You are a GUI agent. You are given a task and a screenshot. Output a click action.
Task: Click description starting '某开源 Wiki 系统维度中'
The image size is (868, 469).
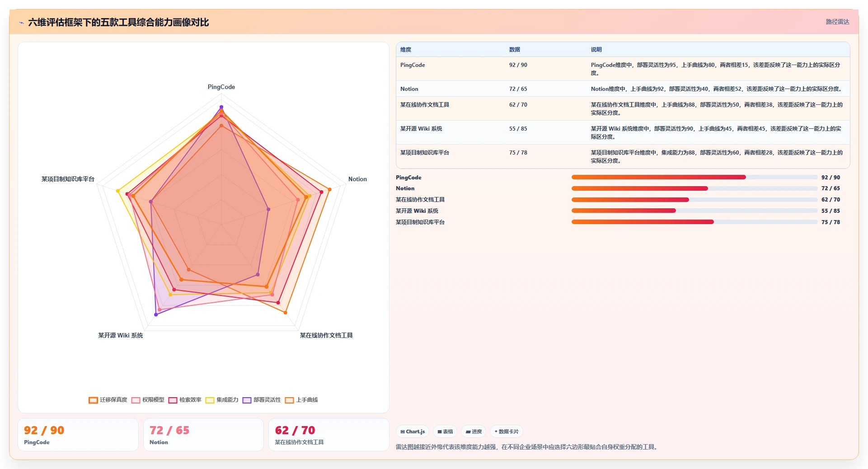point(716,133)
